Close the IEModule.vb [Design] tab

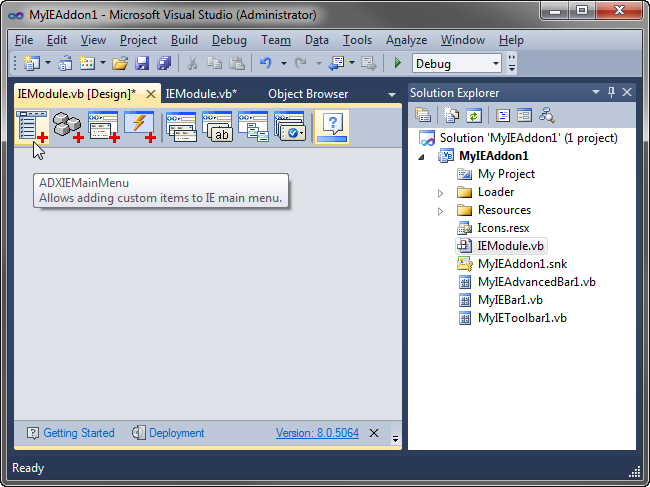click(x=151, y=94)
